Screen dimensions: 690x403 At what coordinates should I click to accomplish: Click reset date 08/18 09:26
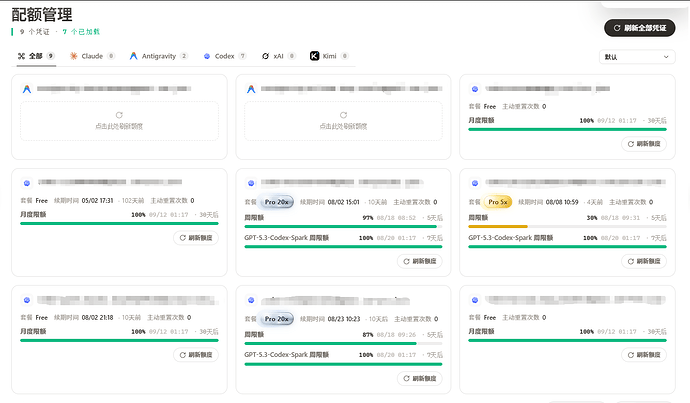tap(396, 335)
